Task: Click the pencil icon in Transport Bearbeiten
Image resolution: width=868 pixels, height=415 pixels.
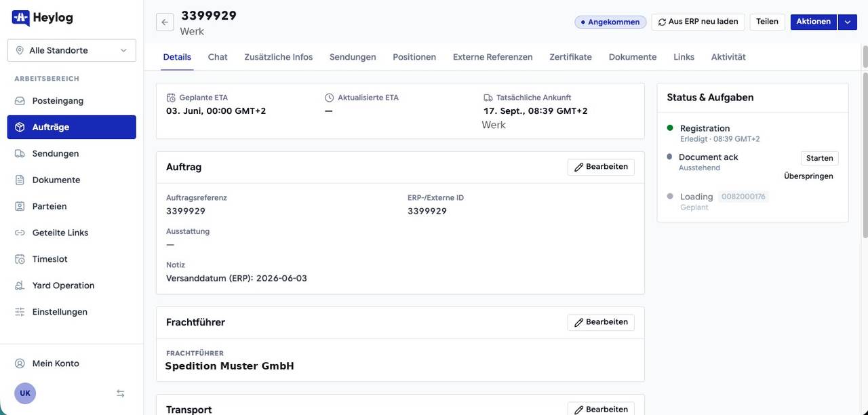Action: [x=578, y=410]
